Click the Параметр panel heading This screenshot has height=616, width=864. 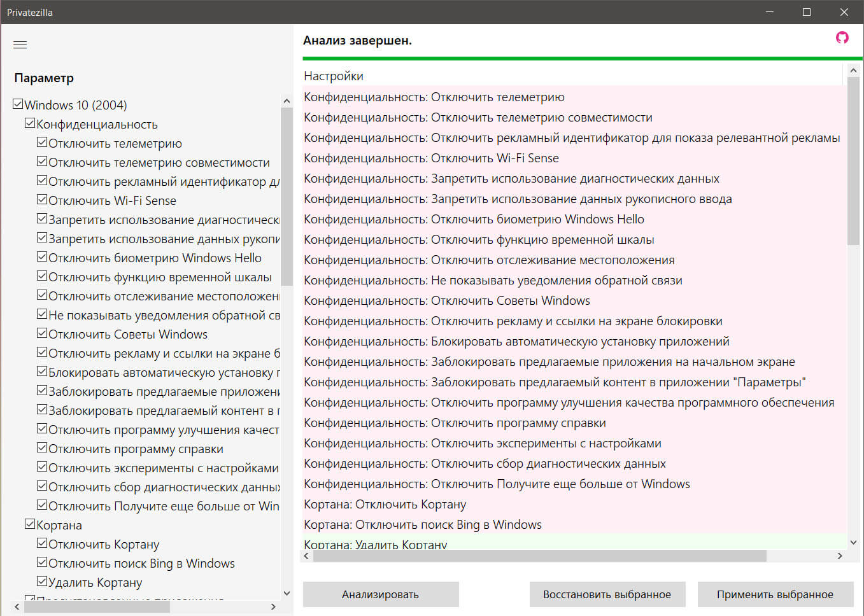(44, 78)
